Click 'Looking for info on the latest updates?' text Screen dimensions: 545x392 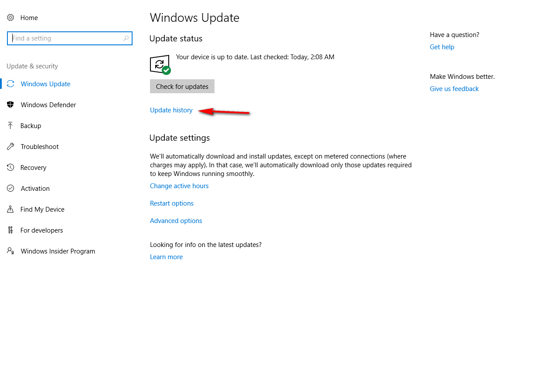click(x=206, y=245)
